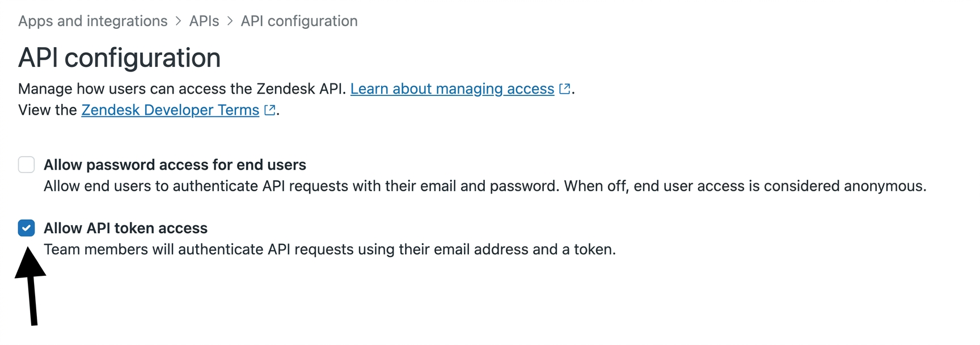Click the Allow API token access label
The image size is (980, 345).
(x=126, y=228)
